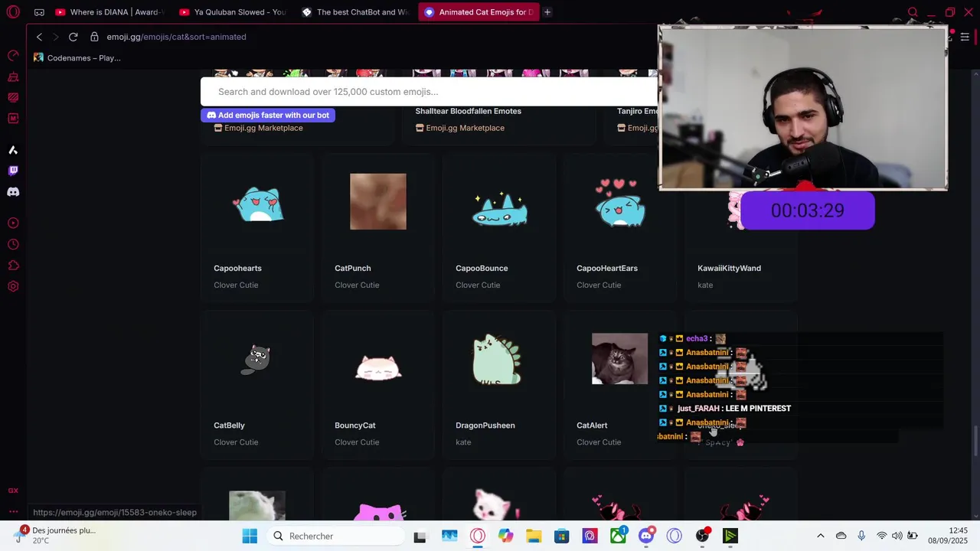
Task: Open the CatPunch emoji image
Action: (x=378, y=201)
